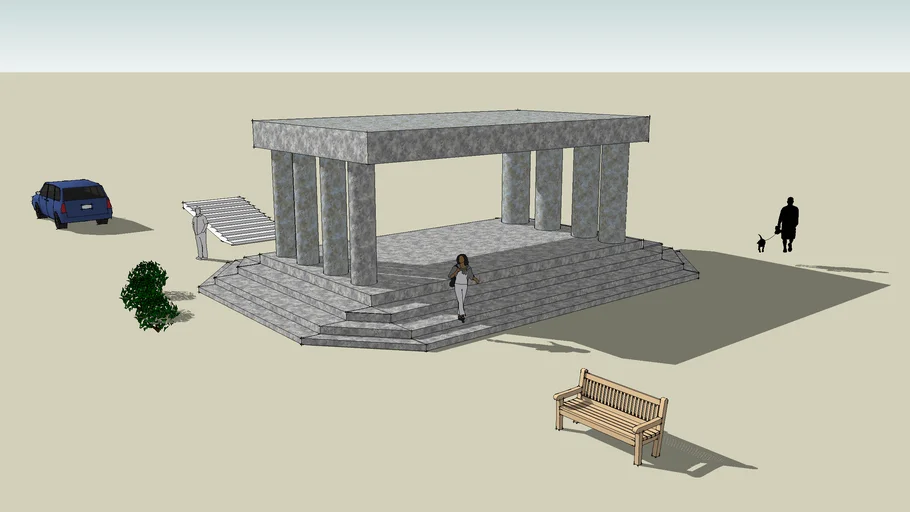Select the rear window of the blue car

point(84,193)
